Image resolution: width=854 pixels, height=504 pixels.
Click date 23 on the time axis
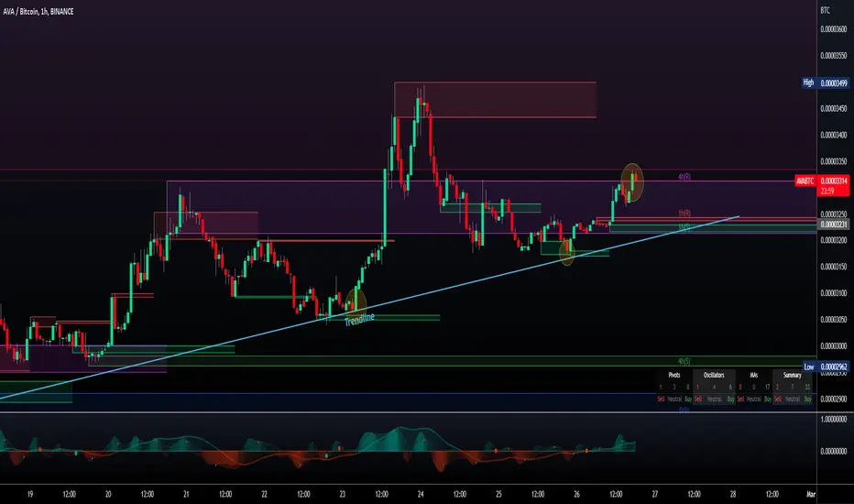coord(343,494)
